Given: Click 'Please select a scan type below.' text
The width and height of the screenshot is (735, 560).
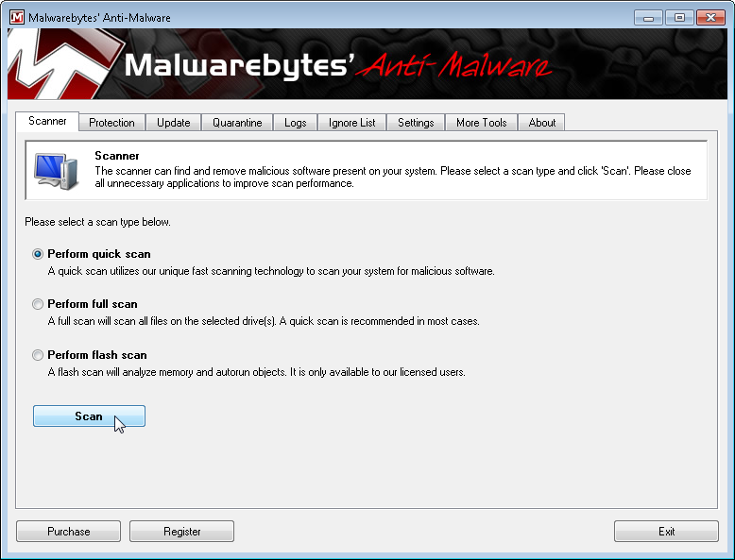Looking at the screenshot, I should coord(97,222).
